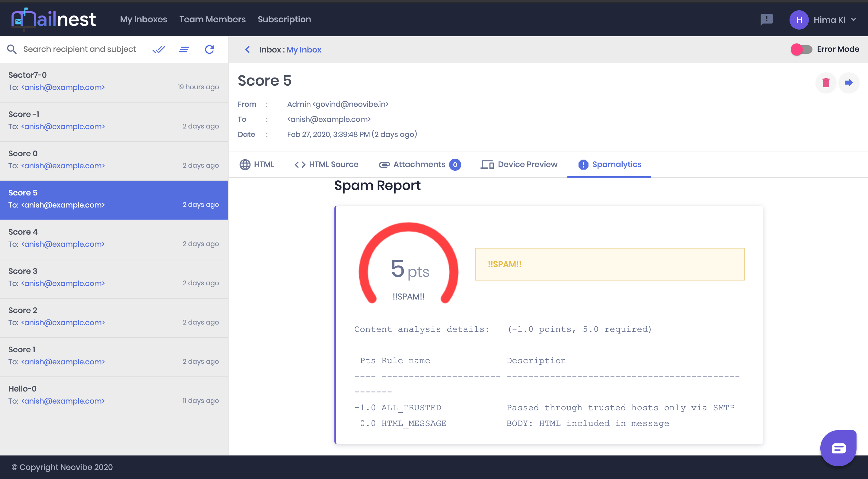Expand the Hima Kl account dropdown
The image size is (868, 479).
coord(854,20)
